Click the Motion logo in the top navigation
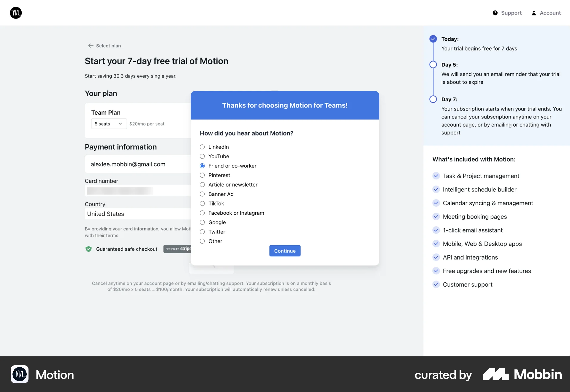The height and width of the screenshot is (392, 570). point(15,13)
